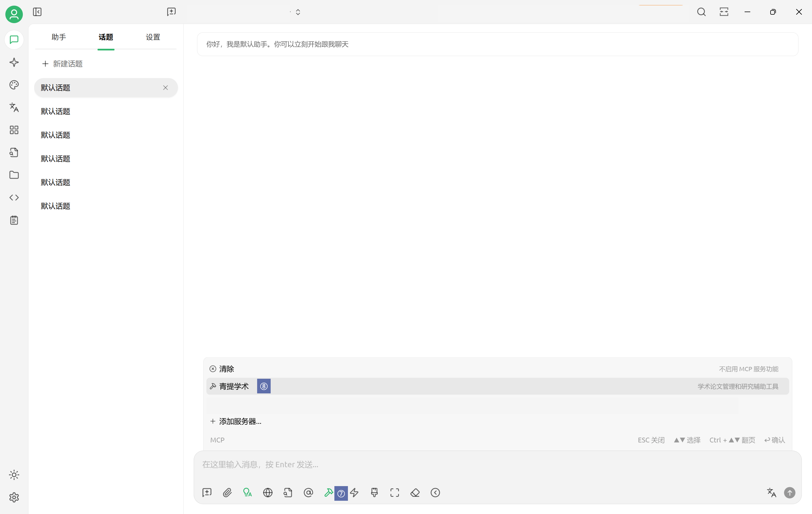Screen dimensions: 812x514
Task: Open the knowledge base icon in input toolbar
Action: [x=288, y=492]
